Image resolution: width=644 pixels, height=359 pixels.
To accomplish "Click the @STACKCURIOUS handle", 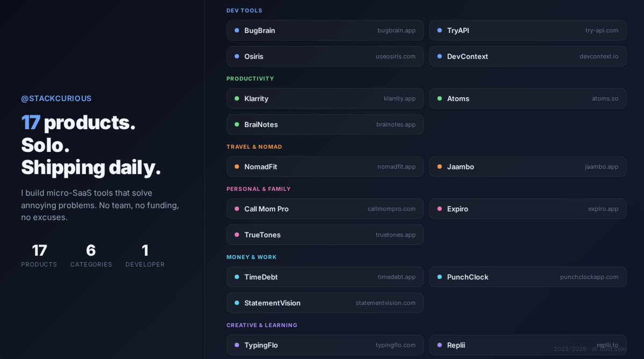I will (x=56, y=99).
